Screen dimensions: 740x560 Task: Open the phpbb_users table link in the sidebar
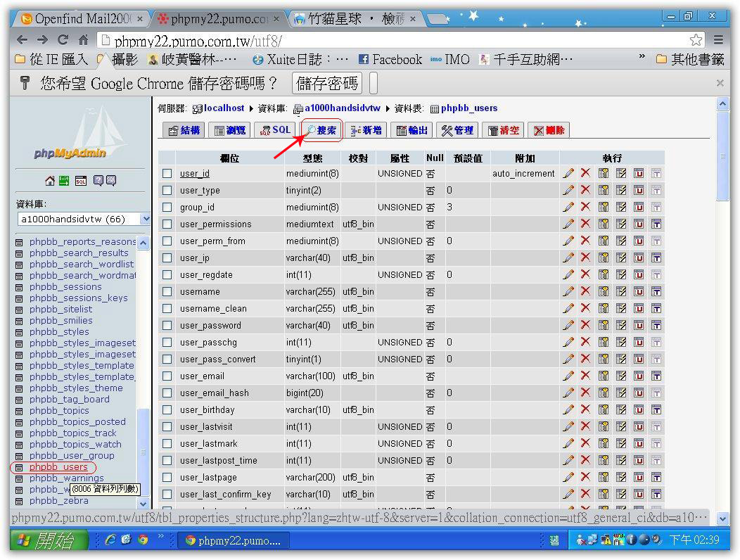pos(58,467)
